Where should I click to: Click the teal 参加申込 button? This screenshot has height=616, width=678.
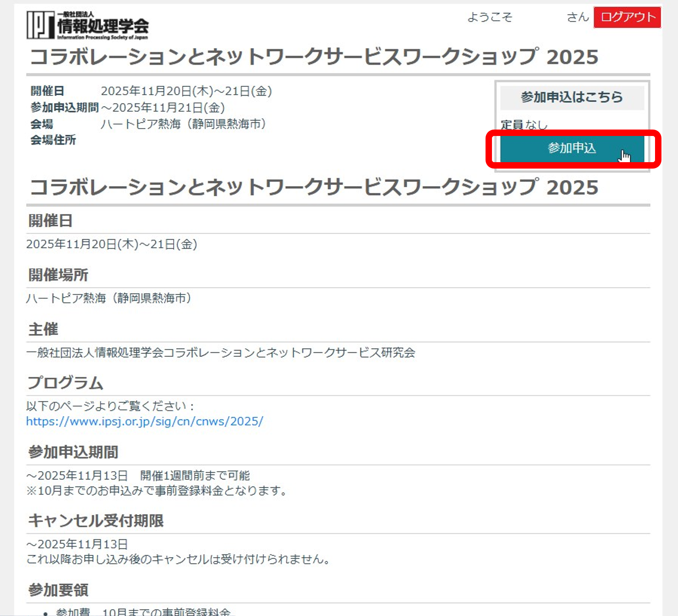(571, 148)
